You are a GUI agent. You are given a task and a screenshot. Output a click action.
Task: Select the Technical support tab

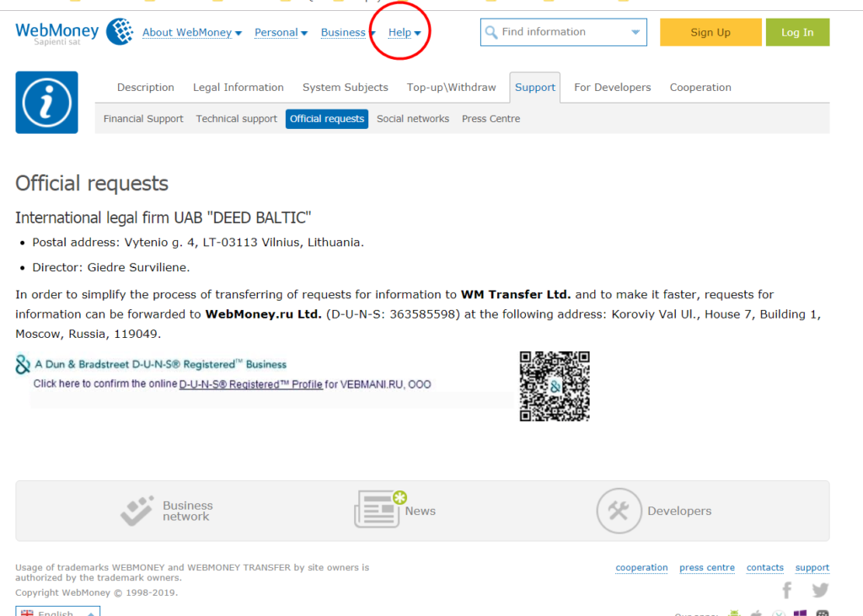pos(237,118)
